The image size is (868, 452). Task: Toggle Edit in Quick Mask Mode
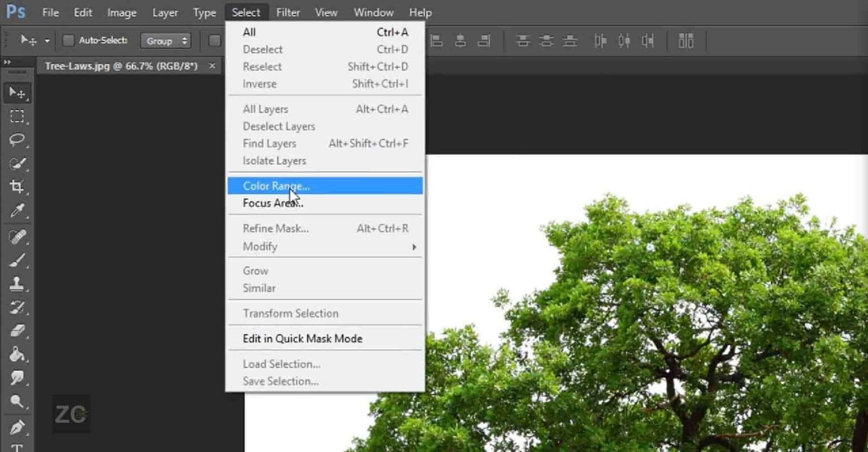[302, 338]
